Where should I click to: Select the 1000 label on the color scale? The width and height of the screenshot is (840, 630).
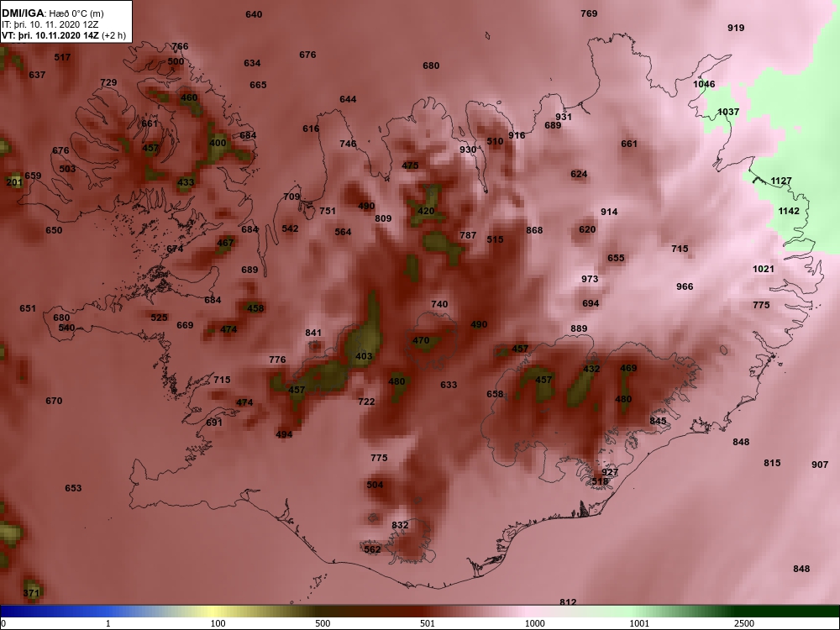point(534,623)
